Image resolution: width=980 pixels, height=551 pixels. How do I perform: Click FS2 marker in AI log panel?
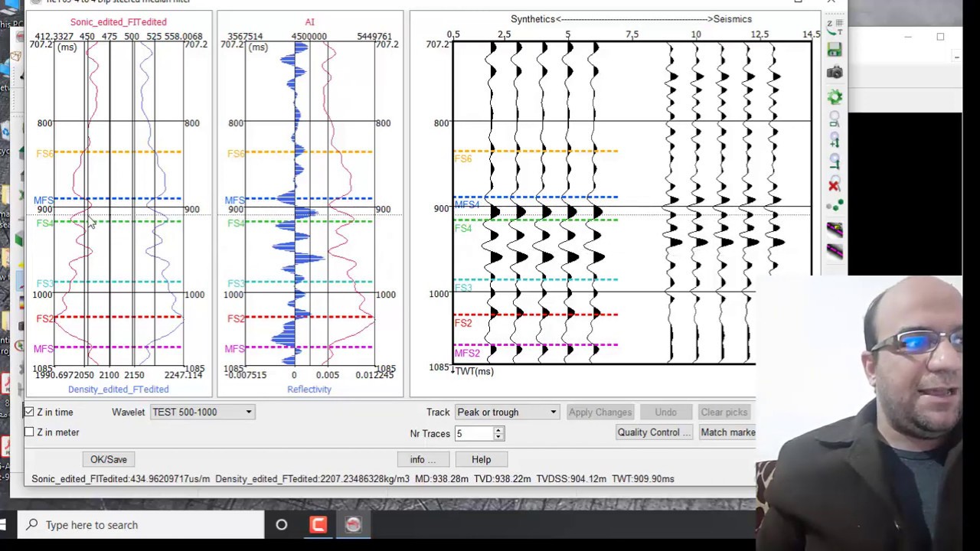235,318
